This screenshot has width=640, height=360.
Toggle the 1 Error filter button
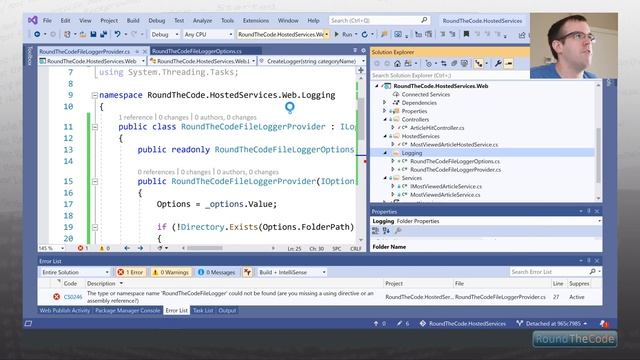pyautogui.click(x=131, y=272)
